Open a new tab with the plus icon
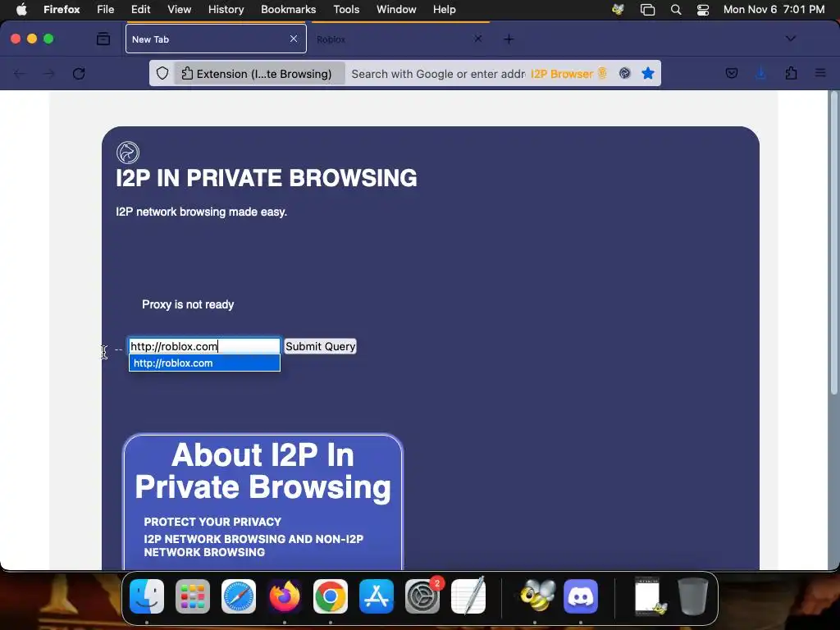Viewport: 840px width, 630px height. coord(509,39)
